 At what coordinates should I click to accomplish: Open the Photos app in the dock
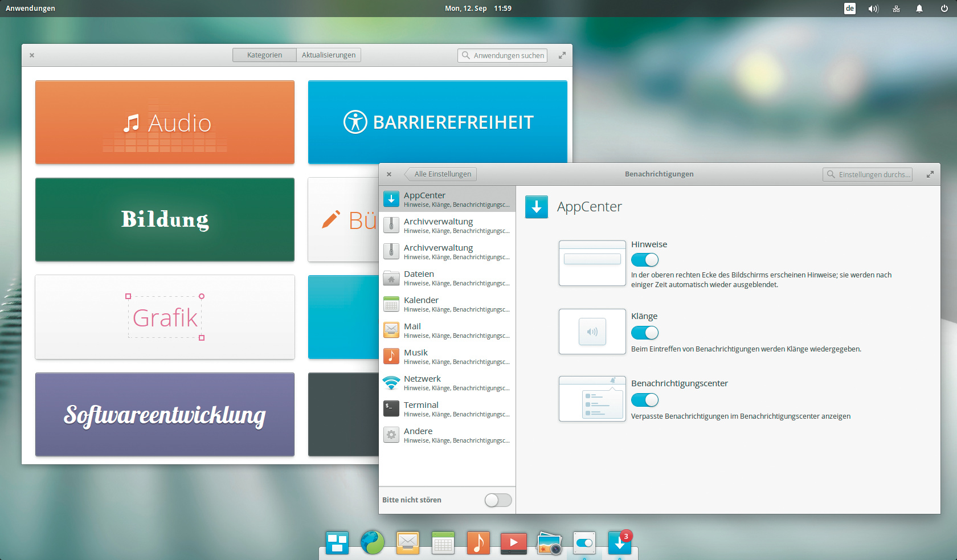(549, 543)
